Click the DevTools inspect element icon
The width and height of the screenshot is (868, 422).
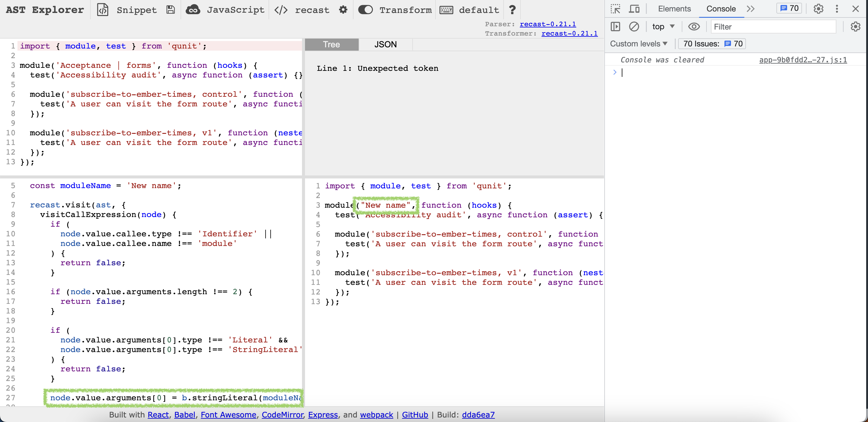pos(615,9)
